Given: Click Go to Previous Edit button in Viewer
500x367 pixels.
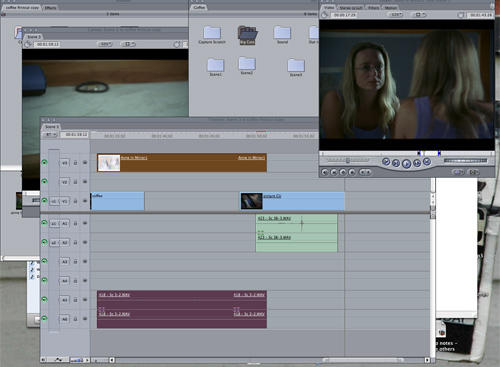Looking at the screenshot, I should pyautogui.click(x=386, y=162).
